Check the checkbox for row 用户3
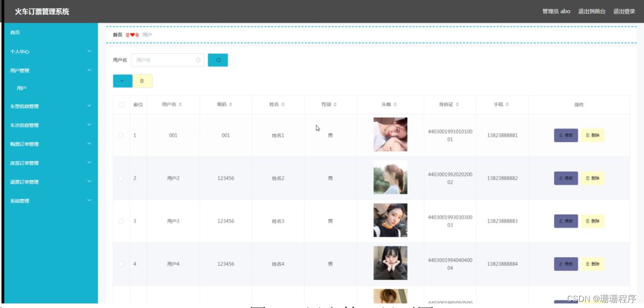Image resolution: width=644 pixels, height=308 pixels. tap(121, 221)
